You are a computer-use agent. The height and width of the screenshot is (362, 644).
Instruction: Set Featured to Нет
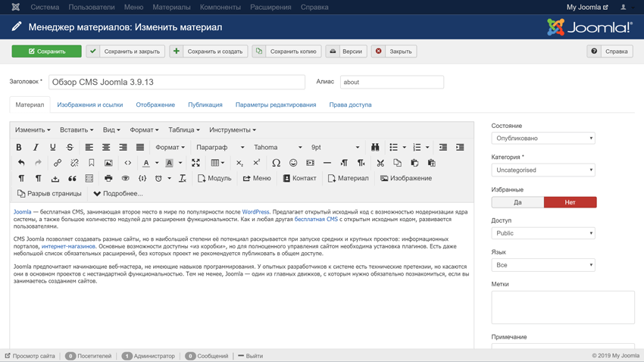click(570, 202)
